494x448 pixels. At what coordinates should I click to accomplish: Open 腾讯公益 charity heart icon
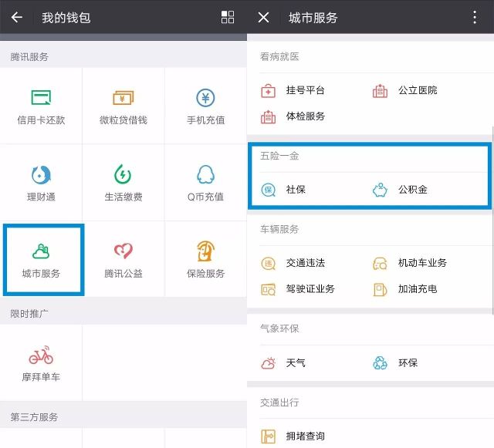point(123,251)
